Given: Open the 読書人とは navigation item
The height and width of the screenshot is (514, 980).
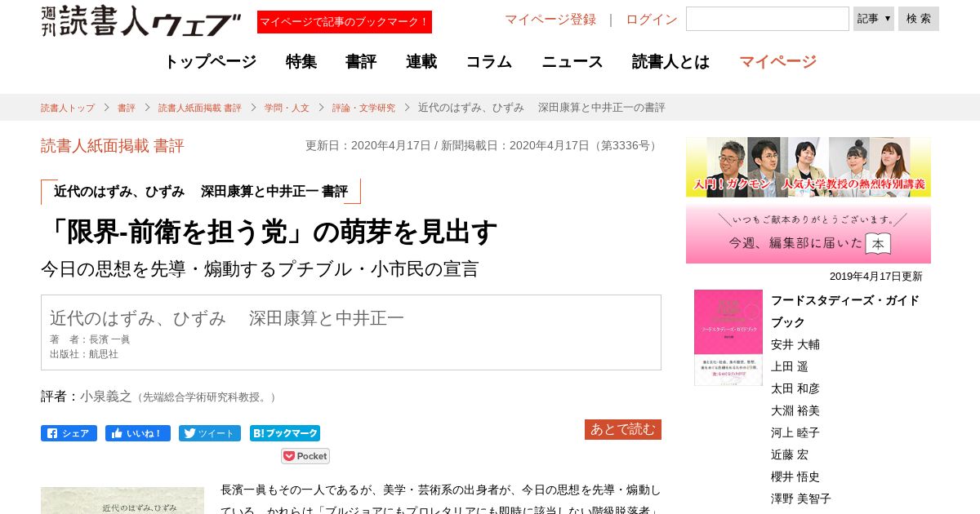Looking at the screenshot, I should tap(670, 62).
